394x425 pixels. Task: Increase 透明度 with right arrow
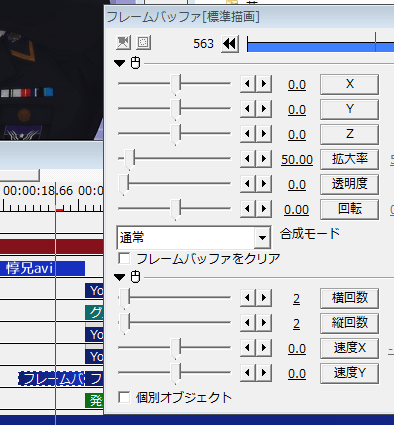264,184
